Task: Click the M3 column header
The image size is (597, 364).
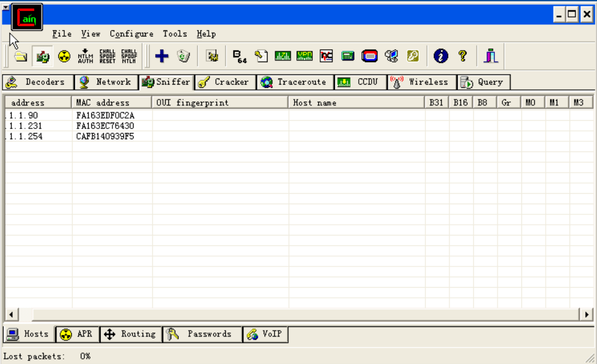Action: coord(580,103)
